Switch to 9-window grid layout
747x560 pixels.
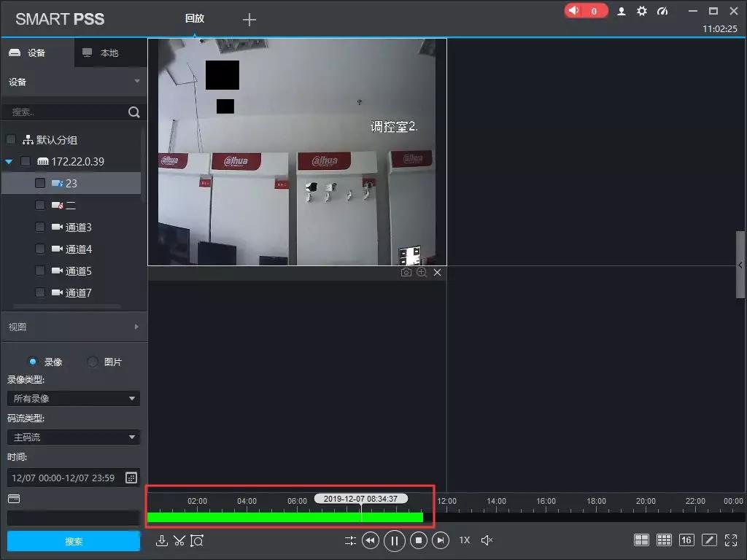tap(664, 540)
